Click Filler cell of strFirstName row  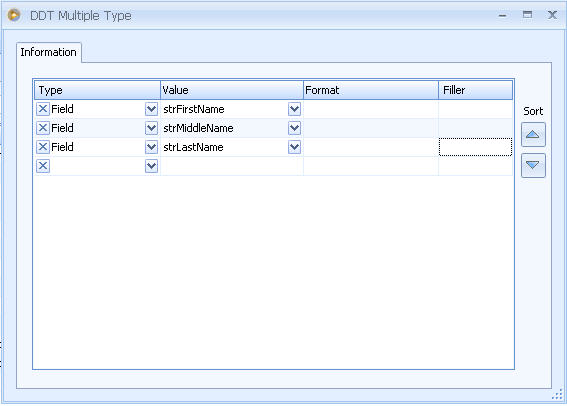pyautogui.click(x=476, y=109)
